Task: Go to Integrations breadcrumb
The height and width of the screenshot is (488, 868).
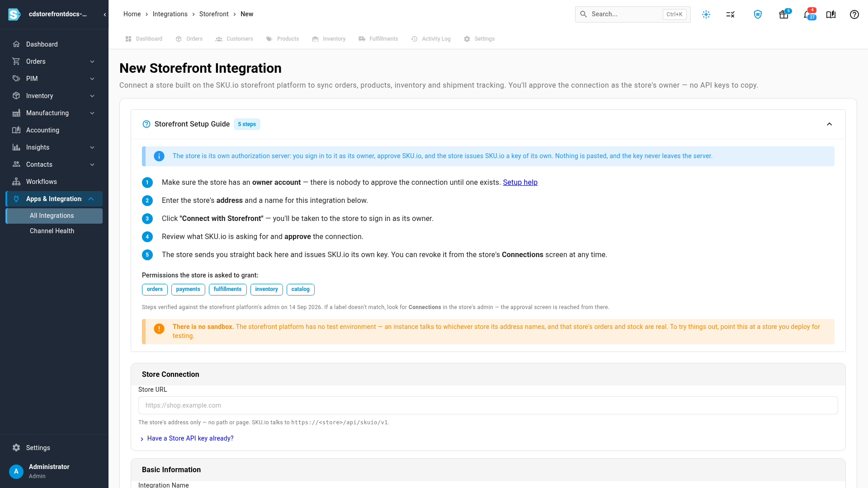Action: pyautogui.click(x=170, y=14)
